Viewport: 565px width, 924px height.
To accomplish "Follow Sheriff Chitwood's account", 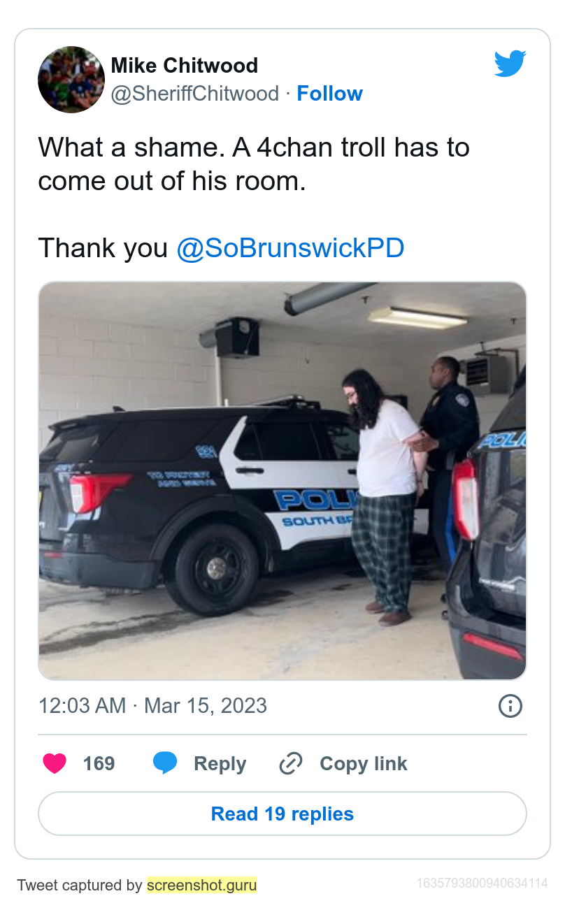I will coord(329,94).
